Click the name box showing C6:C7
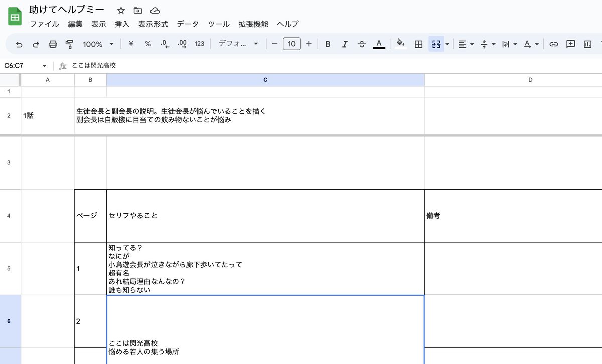Screen dimensions: 602x364 click(x=20, y=66)
